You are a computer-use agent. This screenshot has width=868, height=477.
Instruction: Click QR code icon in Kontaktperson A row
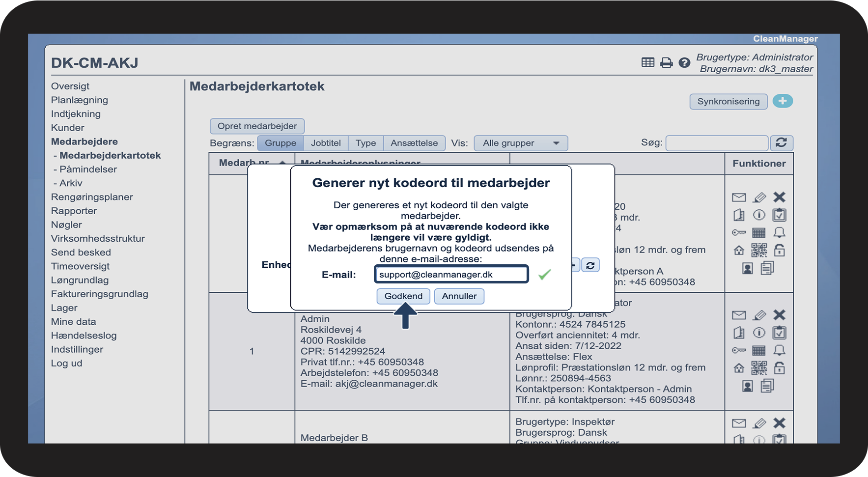pos(759,250)
